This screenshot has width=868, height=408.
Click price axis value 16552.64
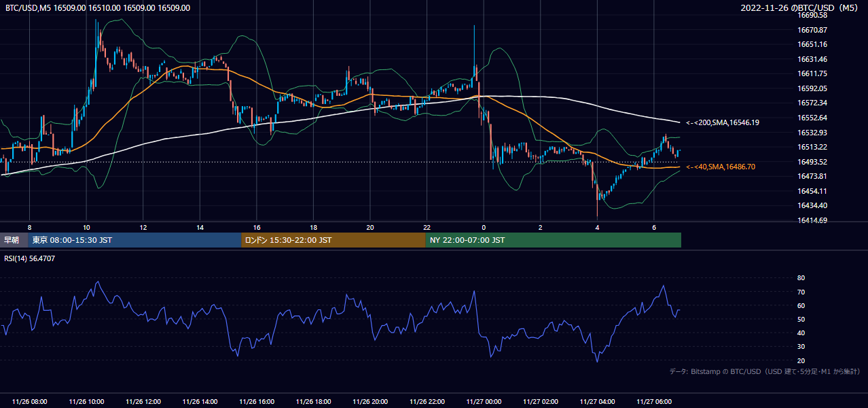click(813, 118)
